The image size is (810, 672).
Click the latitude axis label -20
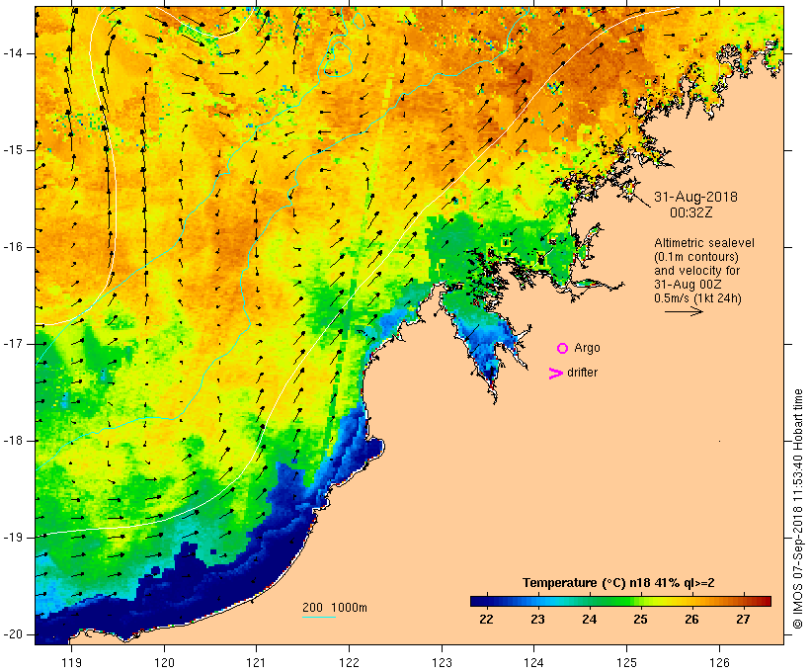click(x=13, y=634)
